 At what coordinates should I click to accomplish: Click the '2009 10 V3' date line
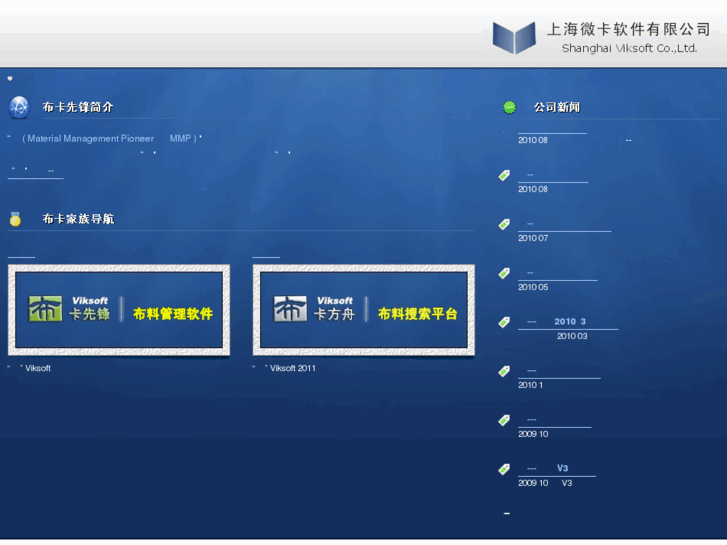click(545, 483)
